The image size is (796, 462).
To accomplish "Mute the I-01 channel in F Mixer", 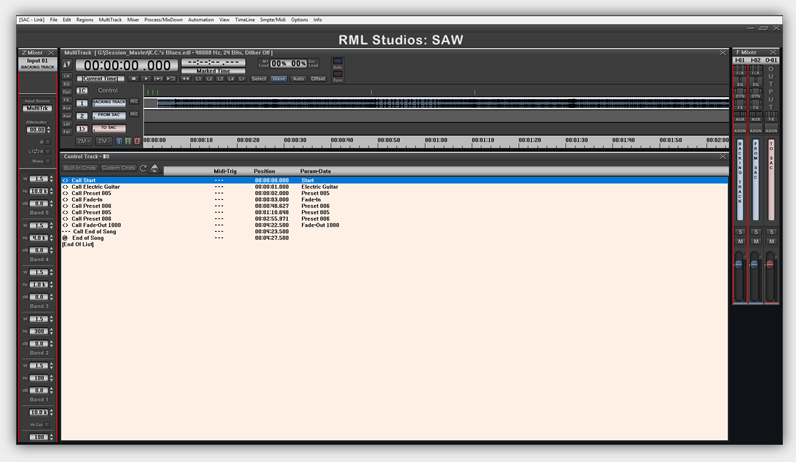I will [740, 242].
